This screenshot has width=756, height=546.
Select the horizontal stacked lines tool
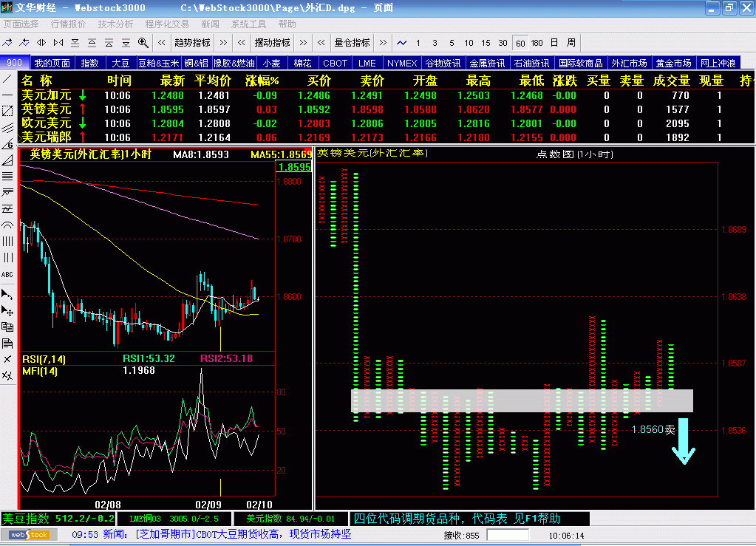7,177
